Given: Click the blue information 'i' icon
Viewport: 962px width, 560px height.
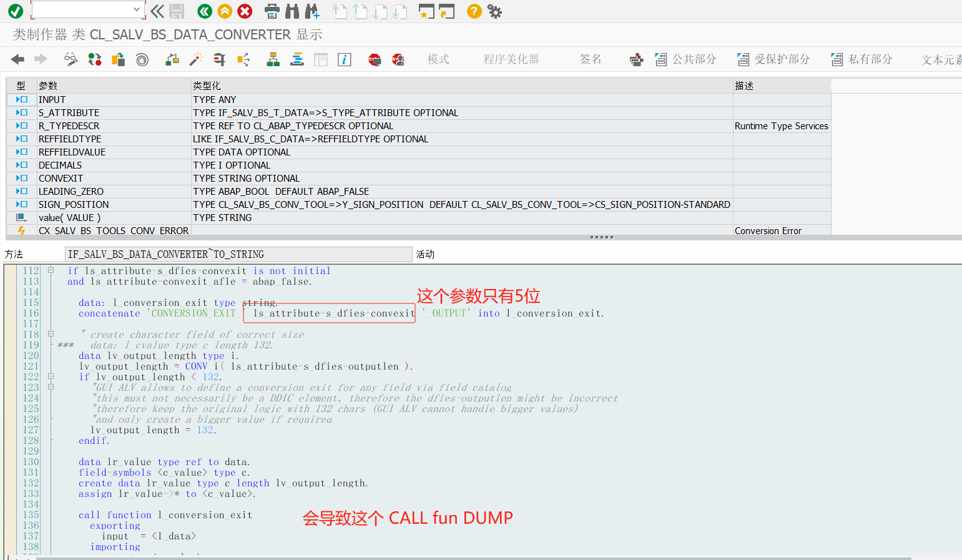Looking at the screenshot, I should pyautogui.click(x=345, y=59).
